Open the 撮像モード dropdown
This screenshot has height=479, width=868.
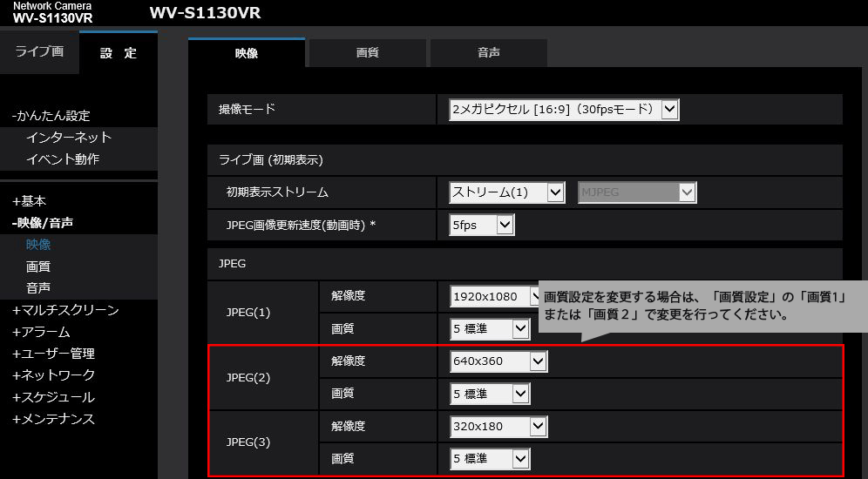(564, 110)
